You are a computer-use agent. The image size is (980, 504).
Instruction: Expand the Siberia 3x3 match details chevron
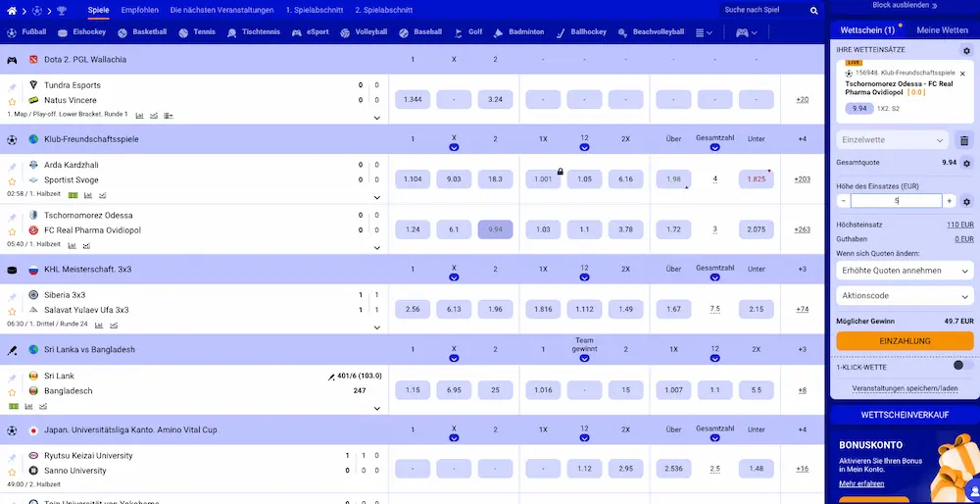point(377,328)
